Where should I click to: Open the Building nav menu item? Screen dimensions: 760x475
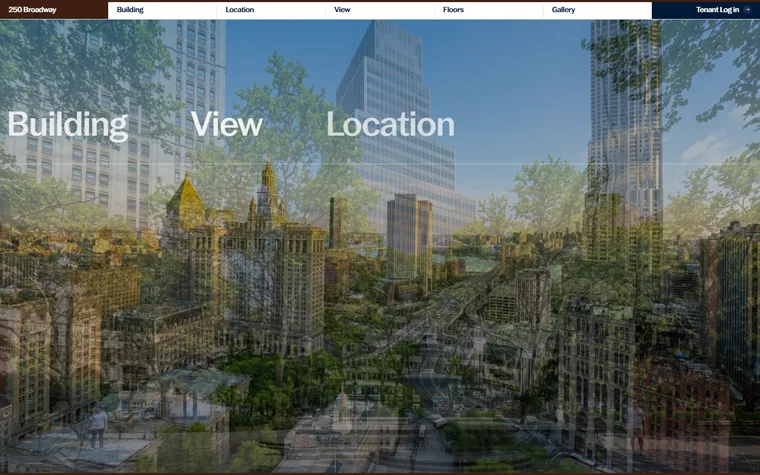[162, 10]
